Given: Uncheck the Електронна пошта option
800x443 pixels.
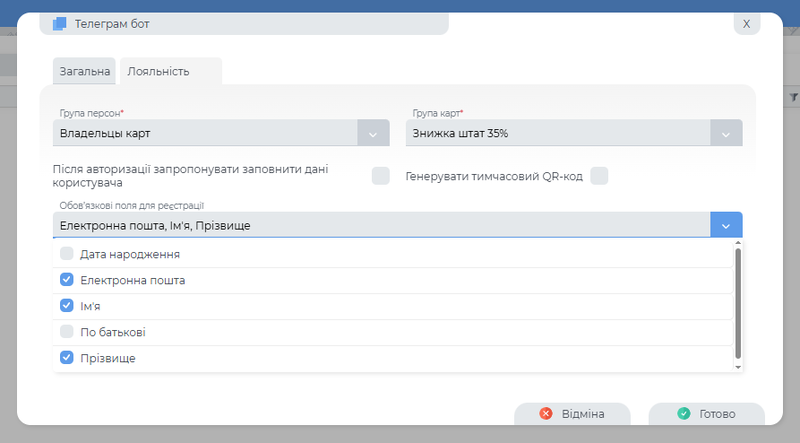Looking at the screenshot, I should pyautogui.click(x=67, y=280).
